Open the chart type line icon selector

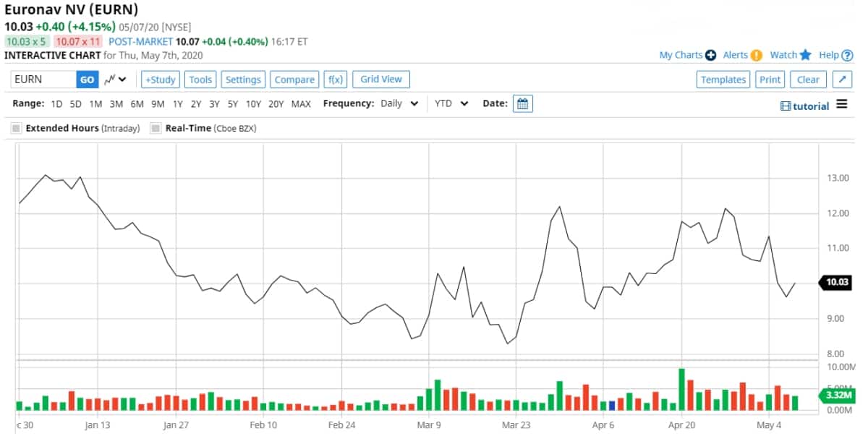pyautogui.click(x=115, y=80)
